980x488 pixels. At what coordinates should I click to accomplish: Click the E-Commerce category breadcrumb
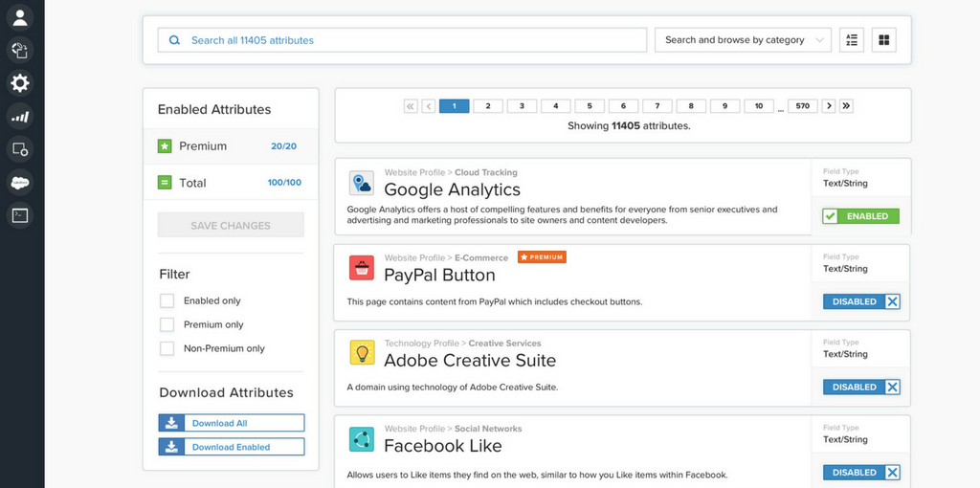(481, 257)
